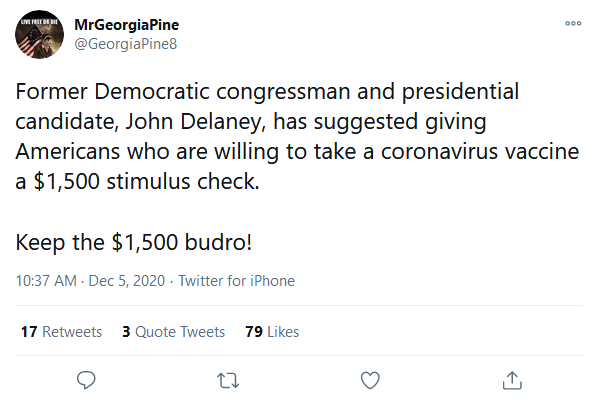Select the word 'Retweets' label

72,332
